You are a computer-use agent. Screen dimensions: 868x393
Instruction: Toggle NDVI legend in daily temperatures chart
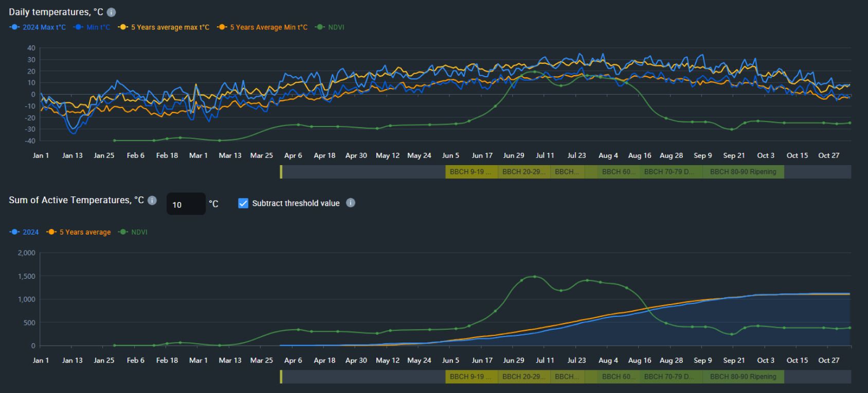coord(330,27)
